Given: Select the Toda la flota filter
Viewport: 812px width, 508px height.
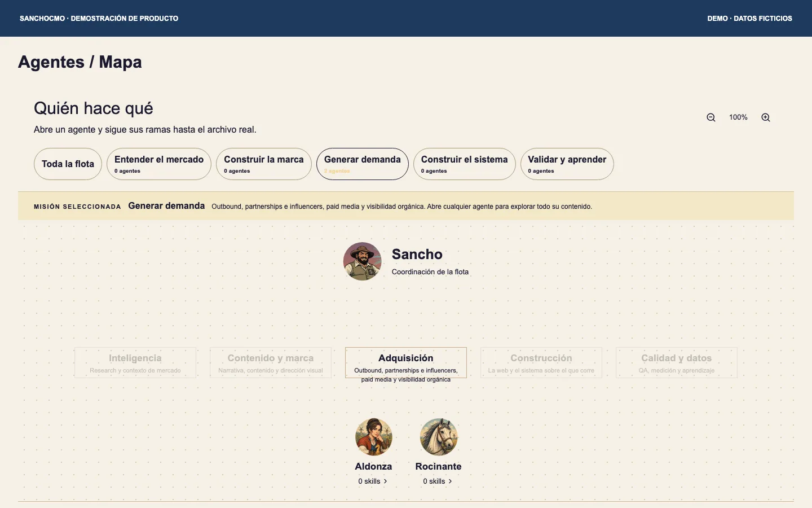Looking at the screenshot, I should click(68, 164).
